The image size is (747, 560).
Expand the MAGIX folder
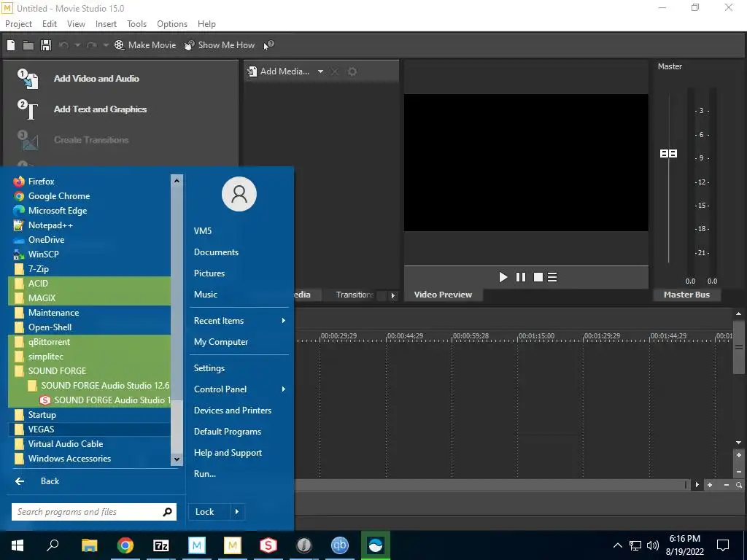click(x=90, y=298)
